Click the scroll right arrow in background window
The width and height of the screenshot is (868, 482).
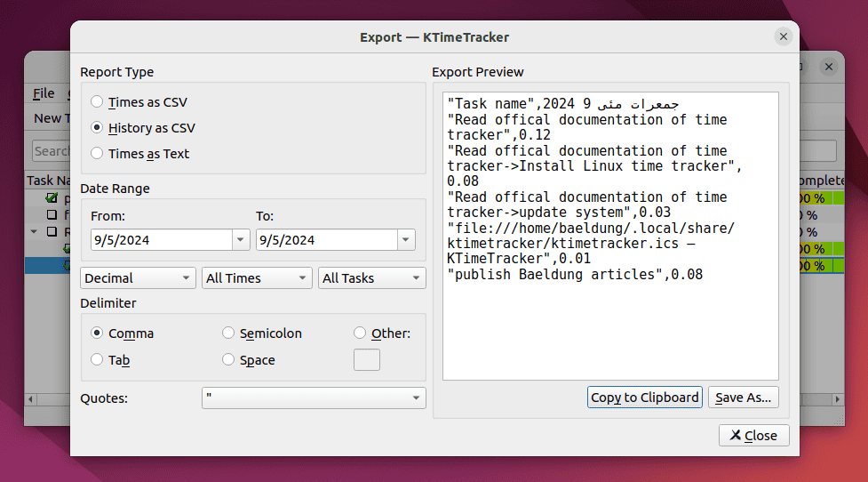point(838,399)
